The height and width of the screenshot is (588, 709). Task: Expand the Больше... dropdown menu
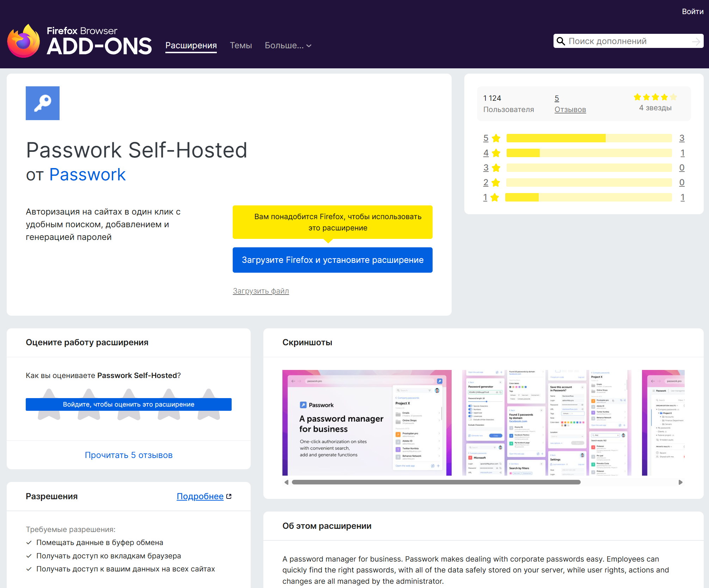pyautogui.click(x=288, y=45)
